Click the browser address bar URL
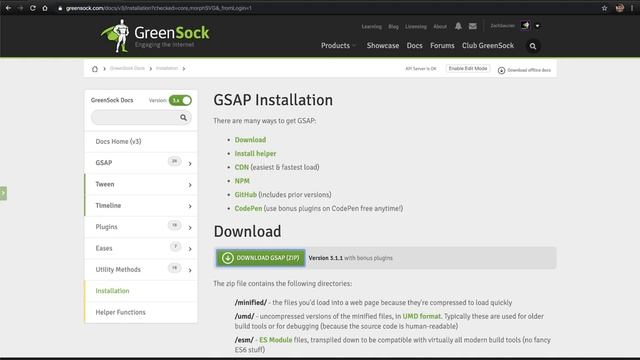The image size is (640, 360). (159, 8)
